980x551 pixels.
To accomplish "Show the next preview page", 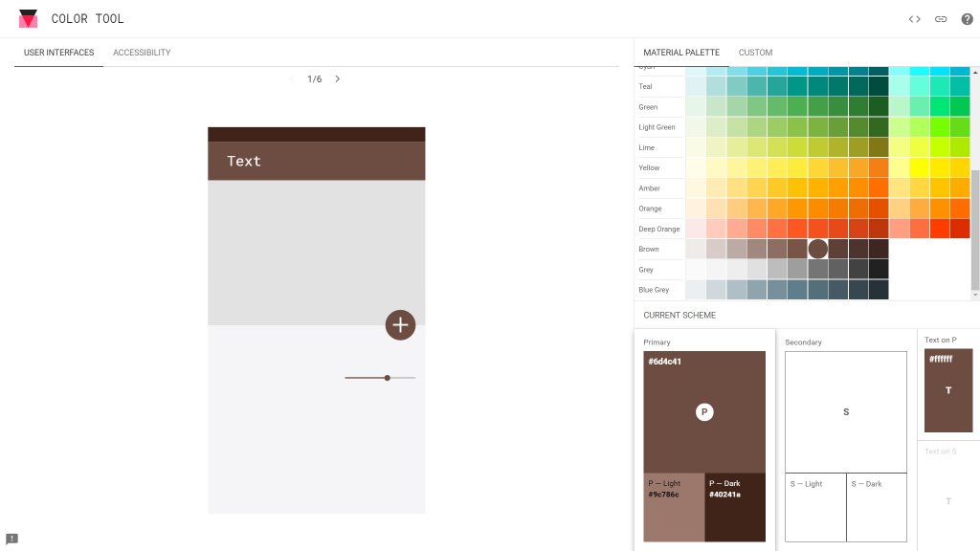I will pyautogui.click(x=338, y=78).
